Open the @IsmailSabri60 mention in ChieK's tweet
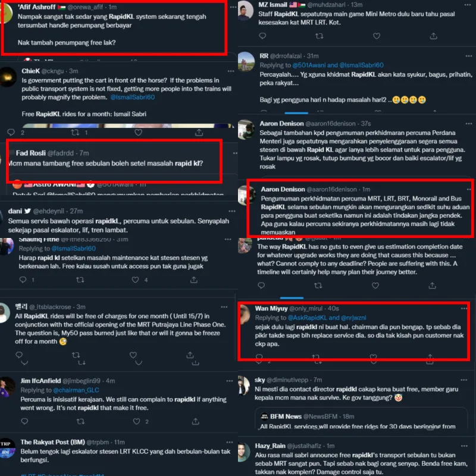476x476 pixels. click(133, 97)
